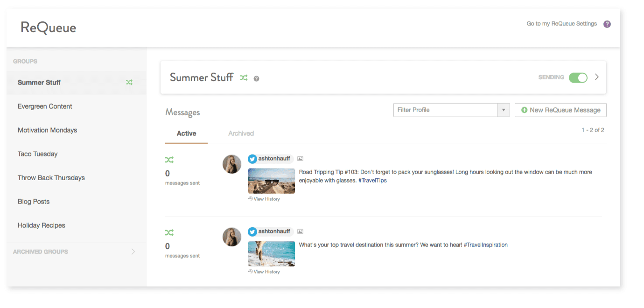Screen dimensions: 644x308
Task: Select the Taco Tuesday group
Action: tap(77, 154)
